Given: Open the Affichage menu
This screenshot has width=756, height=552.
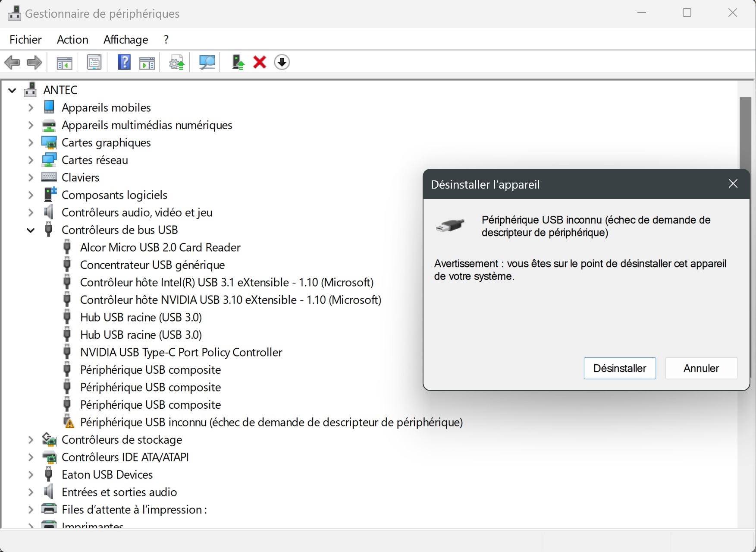Looking at the screenshot, I should click(125, 39).
